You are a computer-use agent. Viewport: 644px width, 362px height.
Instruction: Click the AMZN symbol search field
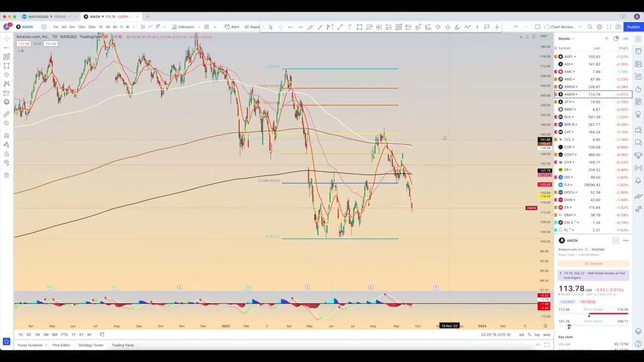pyautogui.click(x=27, y=27)
